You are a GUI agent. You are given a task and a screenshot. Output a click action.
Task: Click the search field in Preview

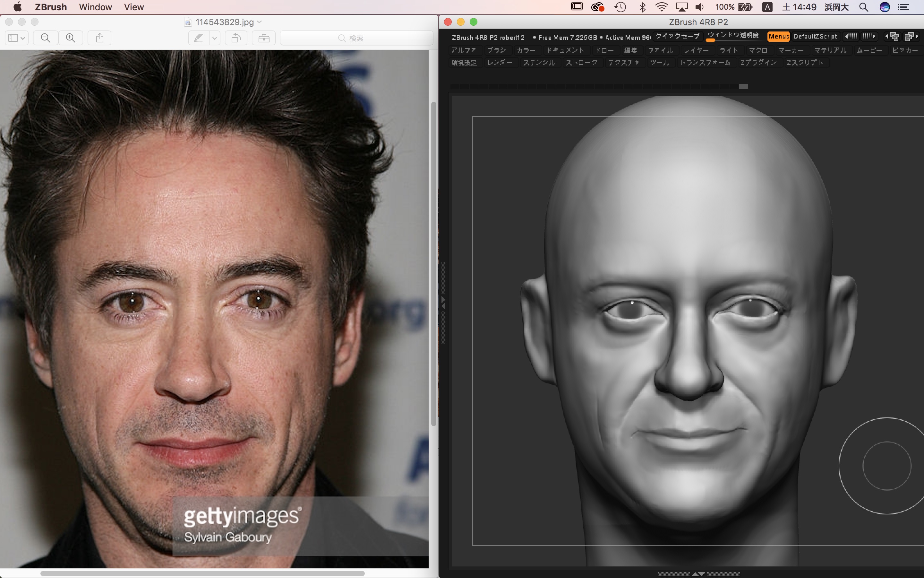click(x=357, y=38)
